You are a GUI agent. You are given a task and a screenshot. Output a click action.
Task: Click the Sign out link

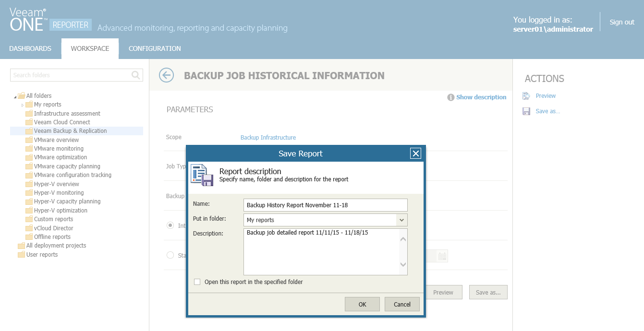[x=622, y=22]
